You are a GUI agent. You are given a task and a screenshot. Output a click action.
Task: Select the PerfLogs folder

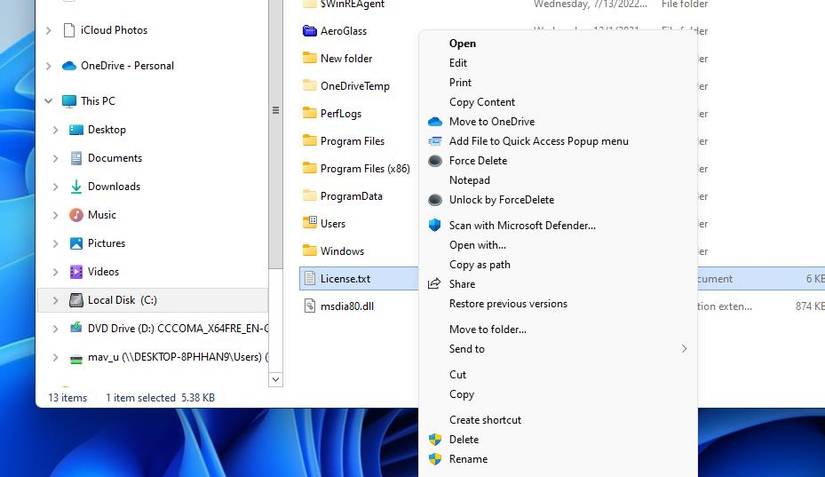coord(341,114)
